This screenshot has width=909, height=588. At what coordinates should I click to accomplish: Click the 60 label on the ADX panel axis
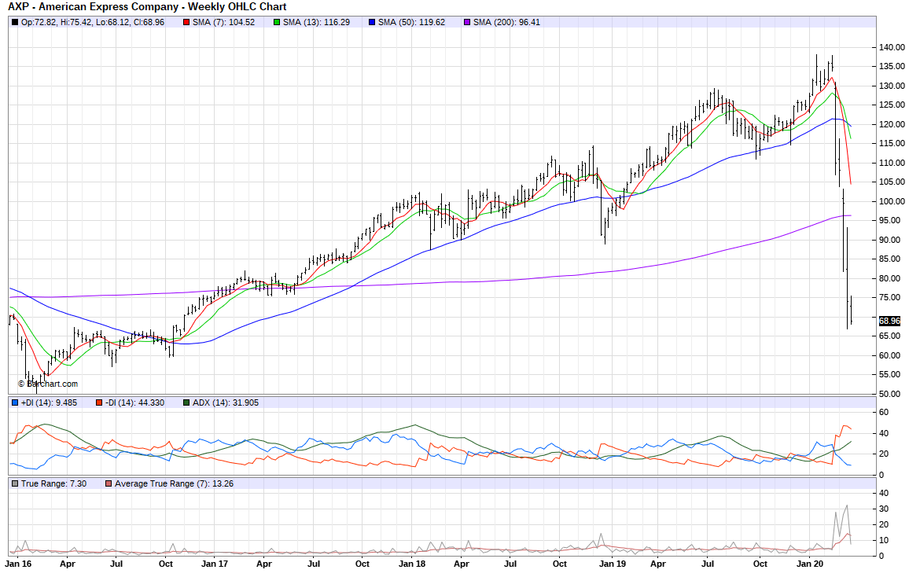click(x=884, y=413)
